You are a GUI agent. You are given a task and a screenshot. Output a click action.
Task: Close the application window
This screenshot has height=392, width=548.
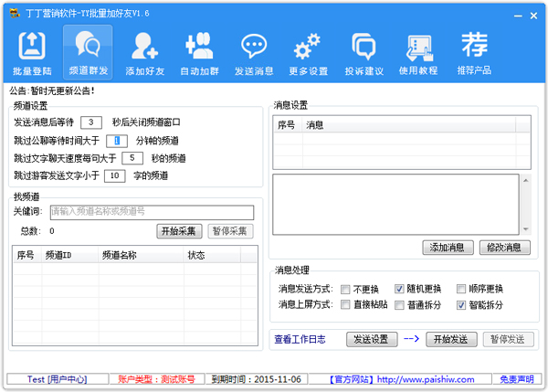tap(533, 16)
